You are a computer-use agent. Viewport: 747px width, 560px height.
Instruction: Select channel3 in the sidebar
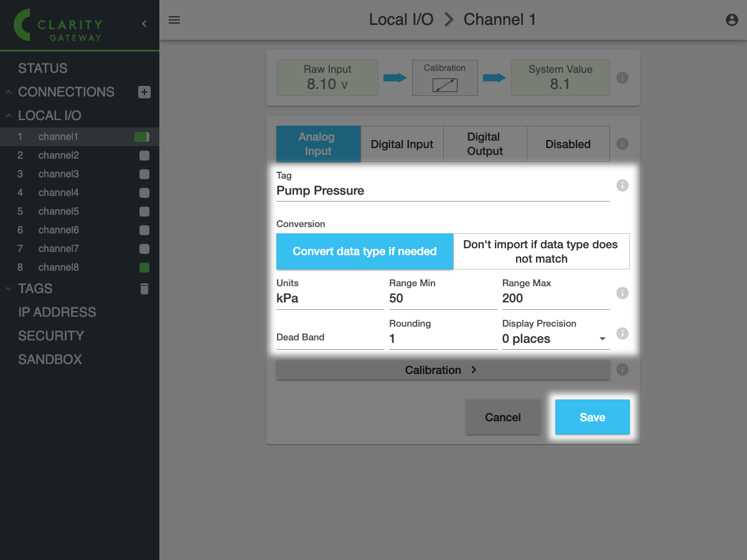(x=59, y=174)
